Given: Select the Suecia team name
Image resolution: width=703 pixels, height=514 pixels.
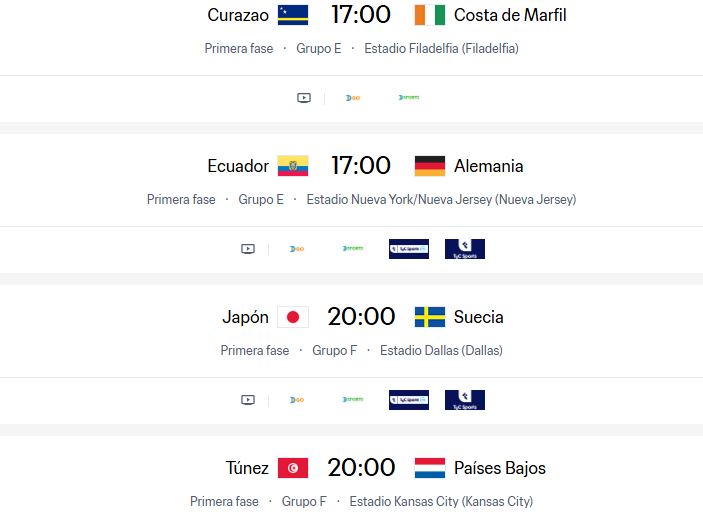Looking at the screenshot, I should [478, 317].
